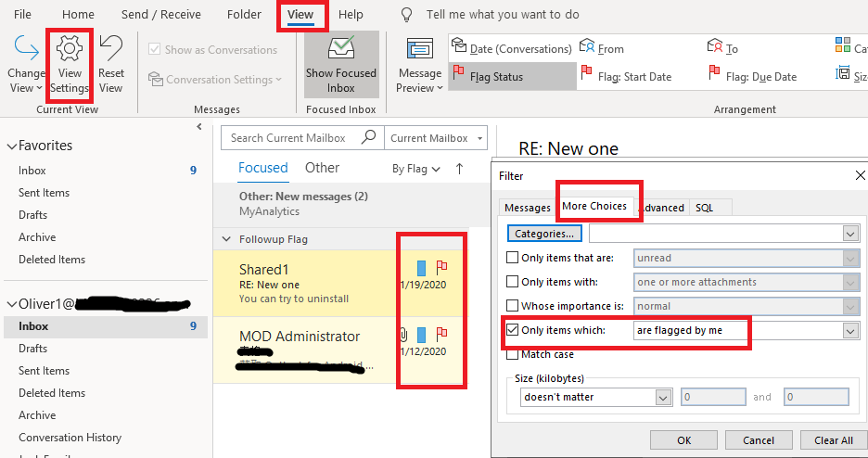Switch to Advanced tab in Filter
868x458 pixels.
click(662, 208)
